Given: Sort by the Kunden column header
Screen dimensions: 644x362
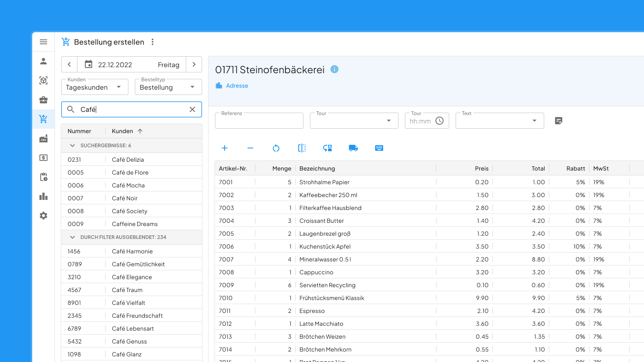Looking at the screenshot, I should click(122, 131).
